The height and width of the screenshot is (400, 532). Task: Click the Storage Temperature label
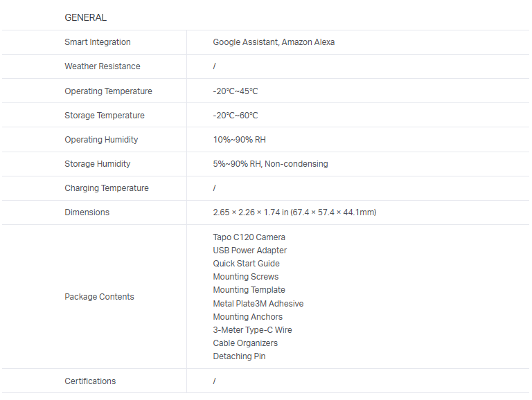(105, 116)
